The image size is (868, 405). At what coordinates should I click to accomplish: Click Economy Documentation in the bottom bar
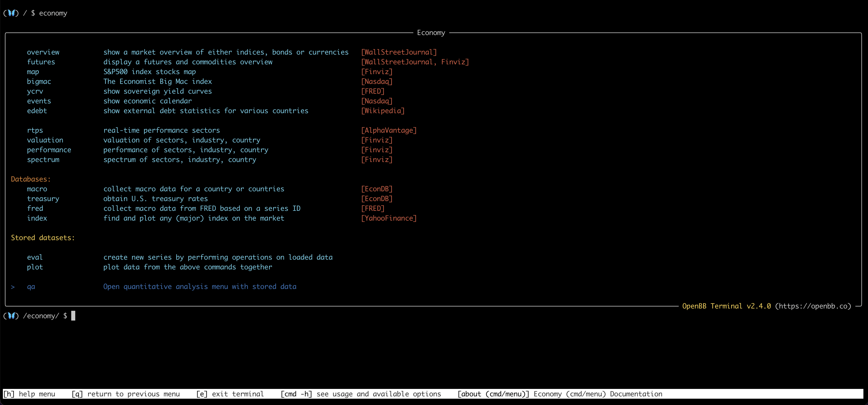pyautogui.click(x=598, y=394)
